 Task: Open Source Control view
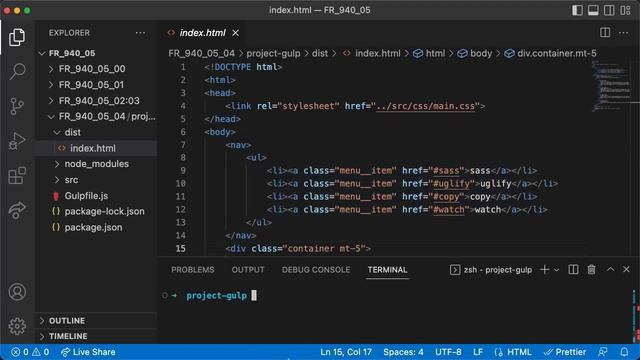pyautogui.click(x=17, y=106)
